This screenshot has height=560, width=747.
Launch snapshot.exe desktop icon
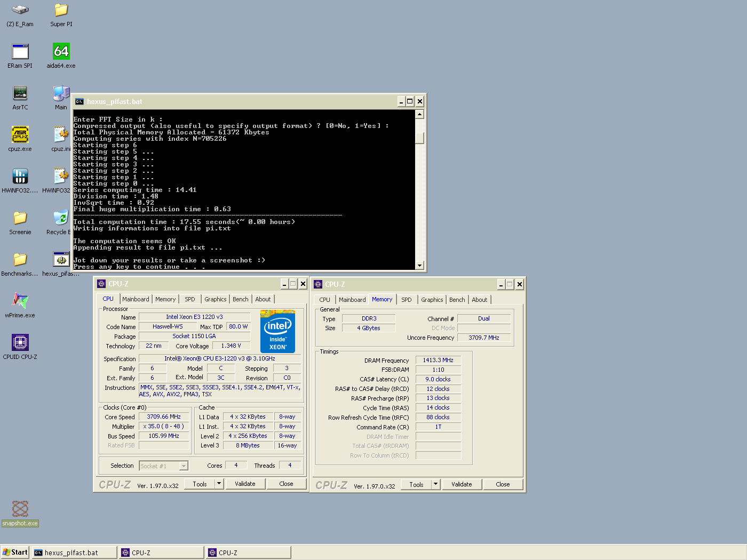point(20,509)
